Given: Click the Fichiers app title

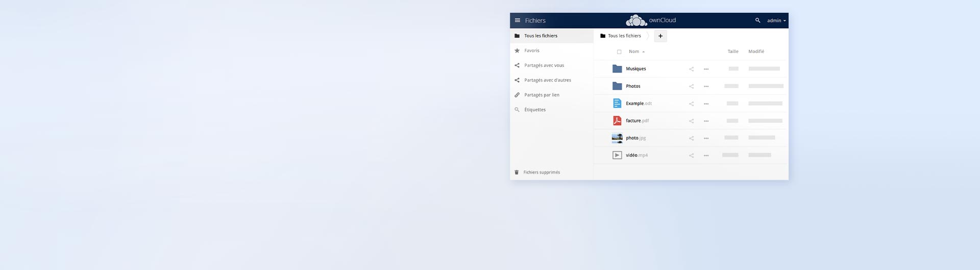Looking at the screenshot, I should (x=535, y=20).
